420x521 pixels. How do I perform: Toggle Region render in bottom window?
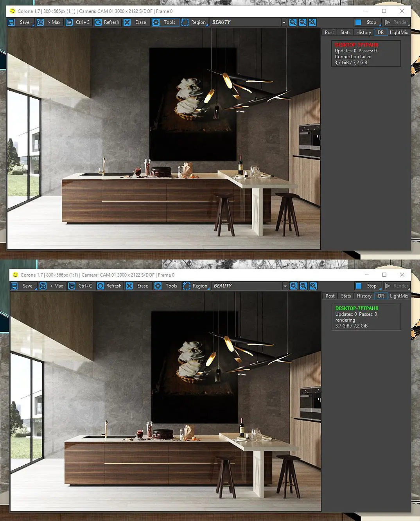coord(196,286)
